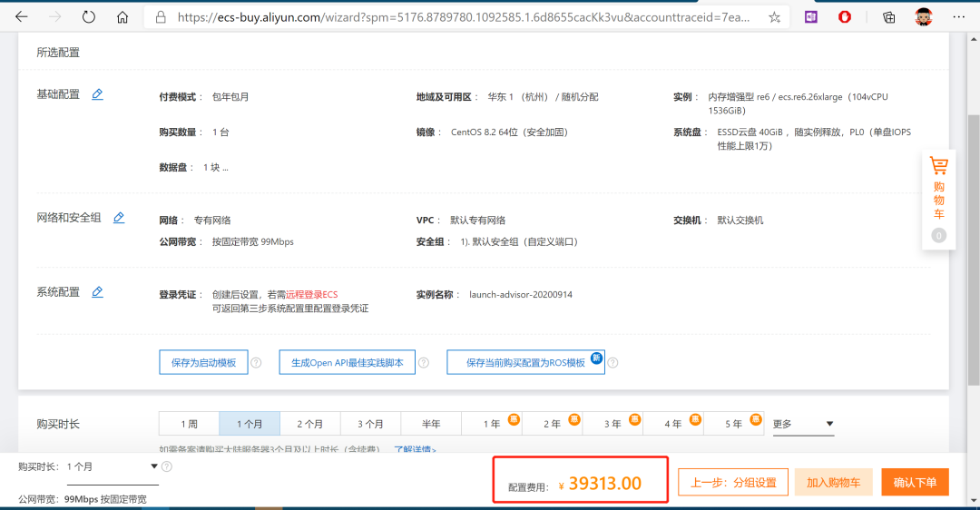Viewport: 980px width, 510px height.
Task: Select the 2 年 purchase duration
Action: tap(553, 424)
